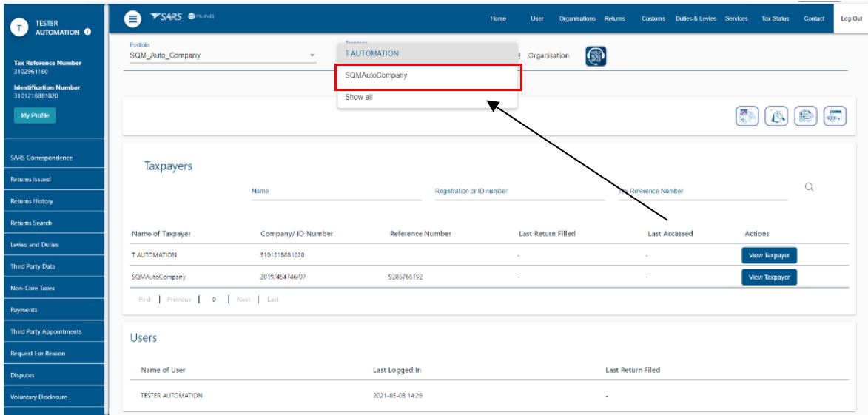Click the second of four quick-action icons
The height and width of the screenshot is (415, 868).
(x=776, y=116)
